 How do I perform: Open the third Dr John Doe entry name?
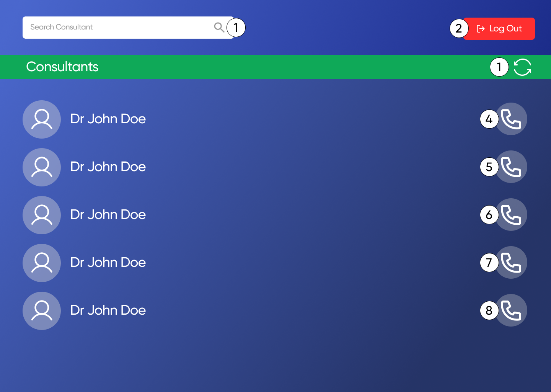tap(108, 215)
